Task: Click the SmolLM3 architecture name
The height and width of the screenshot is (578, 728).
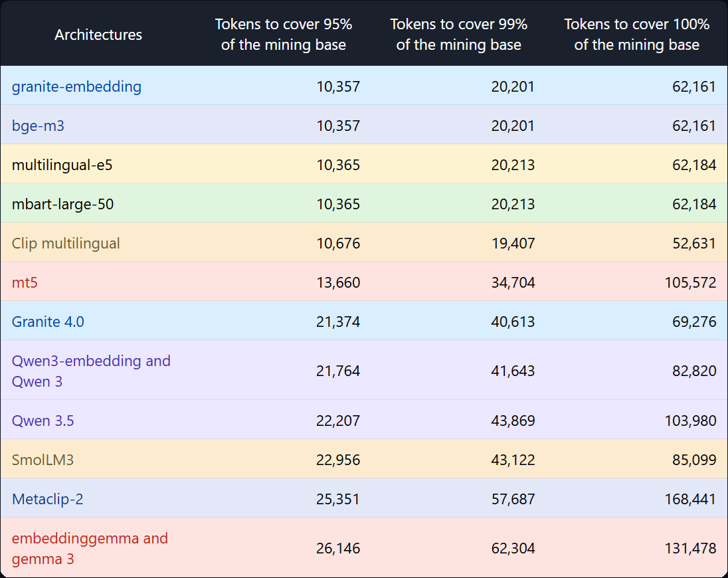Action: pyautogui.click(x=43, y=460)
